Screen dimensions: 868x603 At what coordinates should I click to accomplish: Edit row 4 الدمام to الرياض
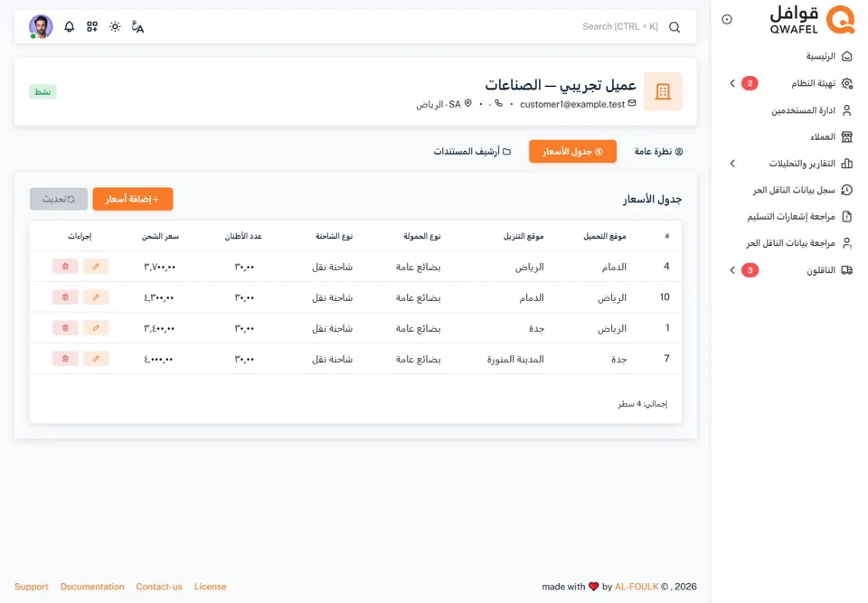[96, 267]
